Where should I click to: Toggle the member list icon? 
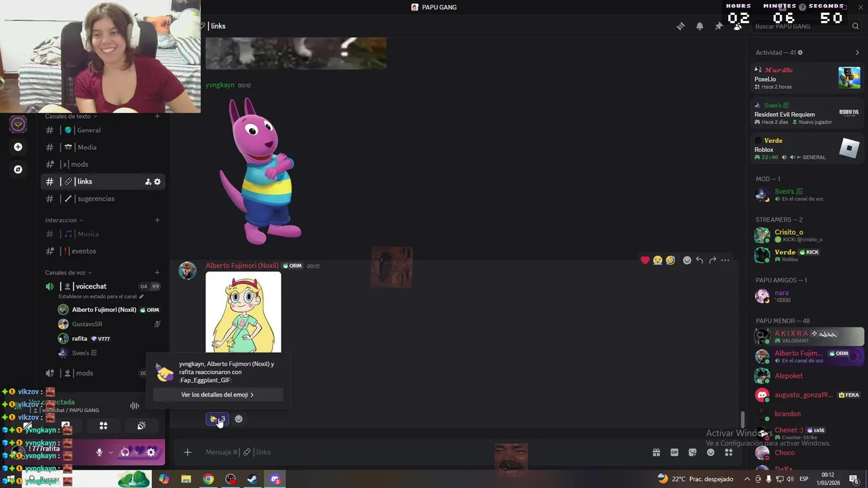pyautogui.click(x=738, y=26)
